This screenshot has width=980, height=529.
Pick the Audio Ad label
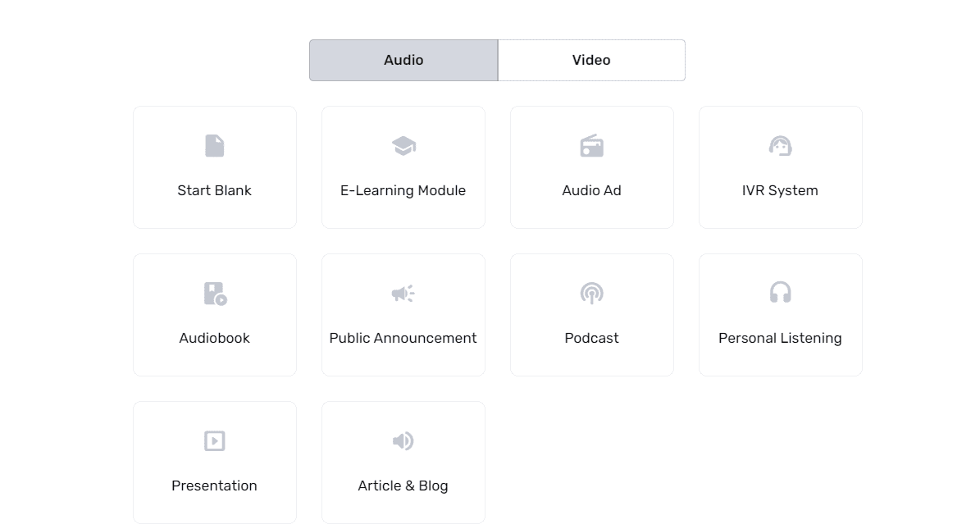[591, 190]
